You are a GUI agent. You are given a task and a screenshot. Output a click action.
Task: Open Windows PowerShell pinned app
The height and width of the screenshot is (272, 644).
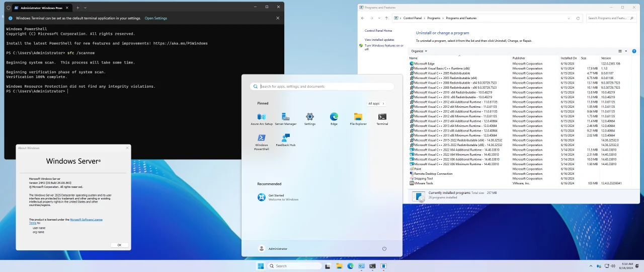[x=262, y=142]
